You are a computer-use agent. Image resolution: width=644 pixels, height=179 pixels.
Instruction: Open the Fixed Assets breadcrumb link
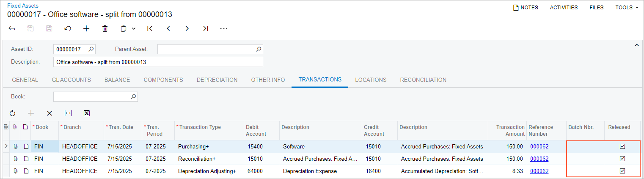point(23,6)
